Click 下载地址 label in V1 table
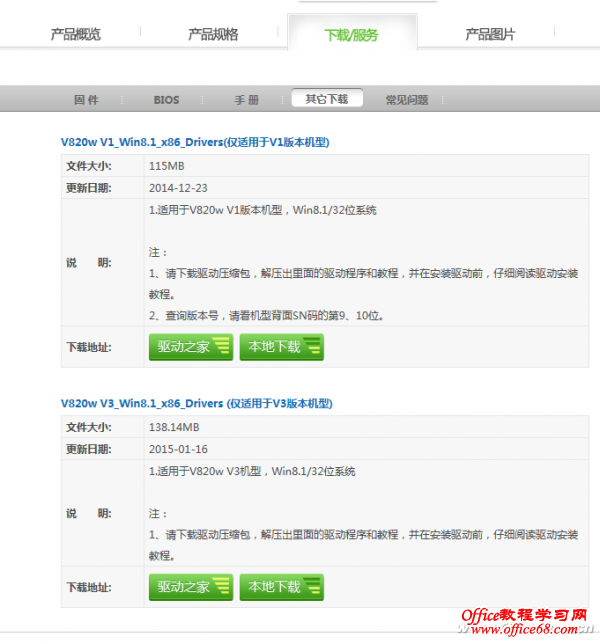Screen dimensions: 600x644 click(x=89, y=347)
